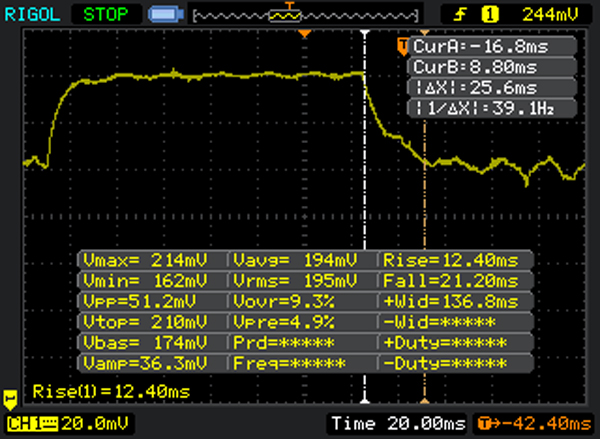This screenshot has height=439, width=600.
Task: Click the Vavg 194mV measurement
Action: pos(295,260)
